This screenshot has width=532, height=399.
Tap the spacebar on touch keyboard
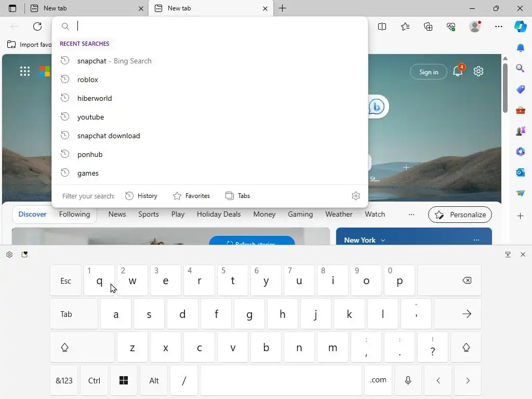pyautogui.click(x=281, y=380)
